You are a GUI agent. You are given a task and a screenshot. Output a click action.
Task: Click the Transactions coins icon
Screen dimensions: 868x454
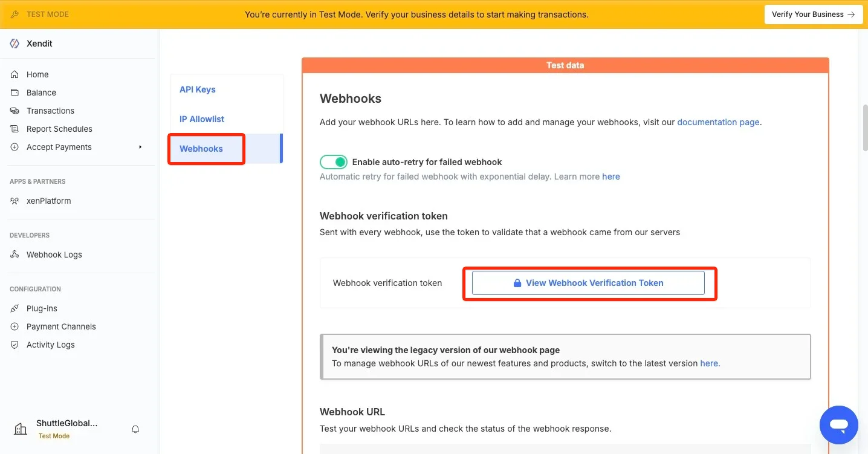click(15, 111)
